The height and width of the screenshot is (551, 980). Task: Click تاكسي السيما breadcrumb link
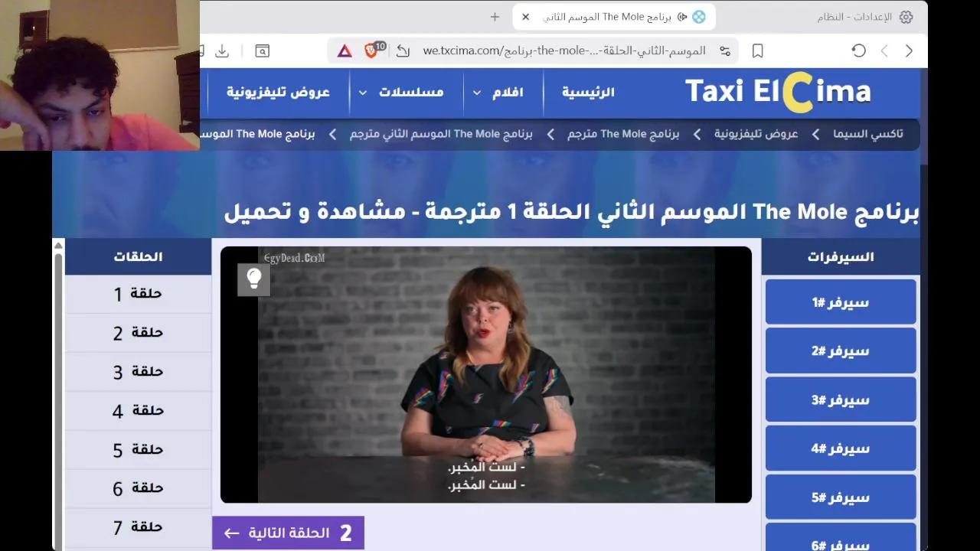tap(867, 134)
